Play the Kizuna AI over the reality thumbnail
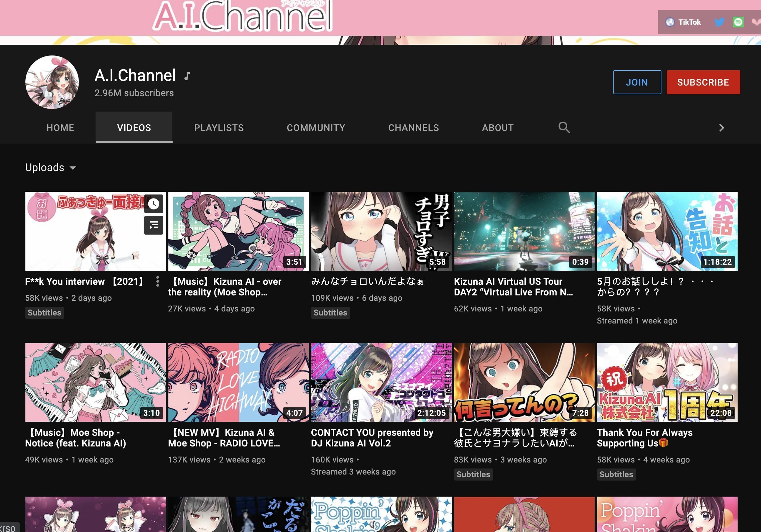 [x=239, y=231]
